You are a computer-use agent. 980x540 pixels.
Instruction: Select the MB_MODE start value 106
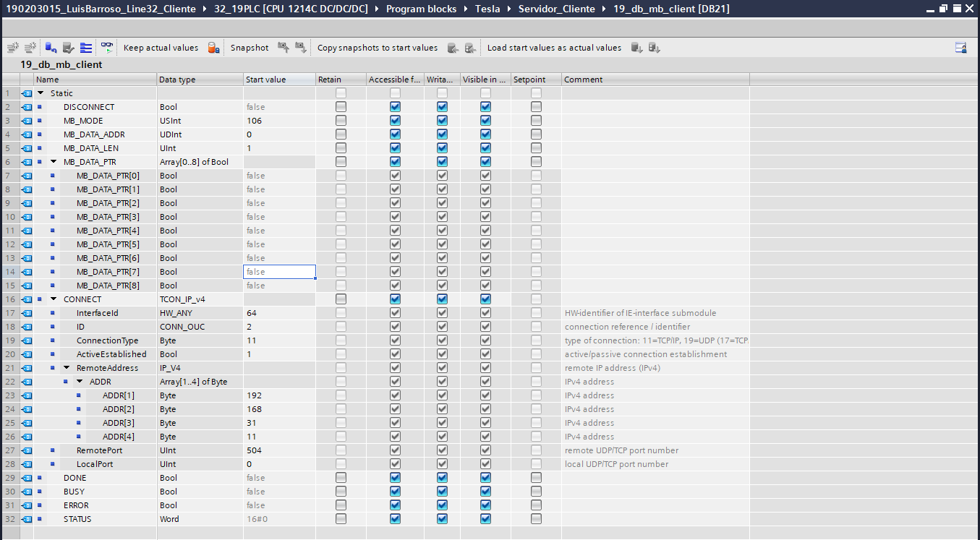click(x=279, y=121)
